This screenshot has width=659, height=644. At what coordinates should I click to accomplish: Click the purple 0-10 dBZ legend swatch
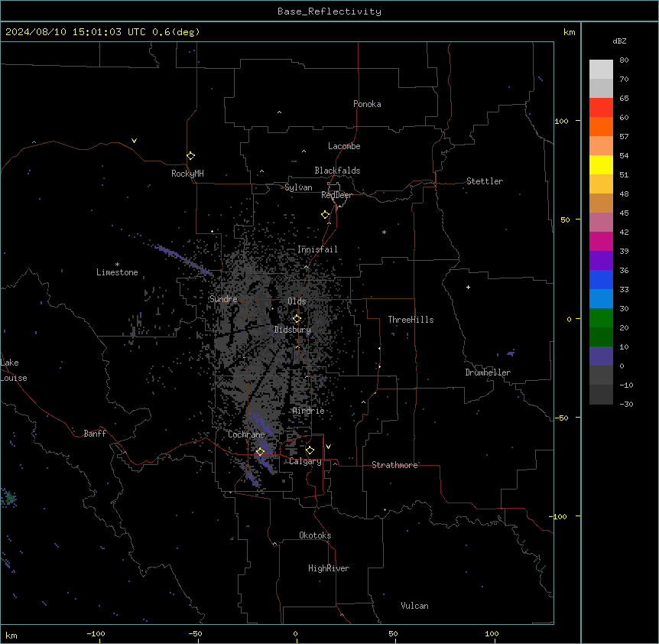601,356
